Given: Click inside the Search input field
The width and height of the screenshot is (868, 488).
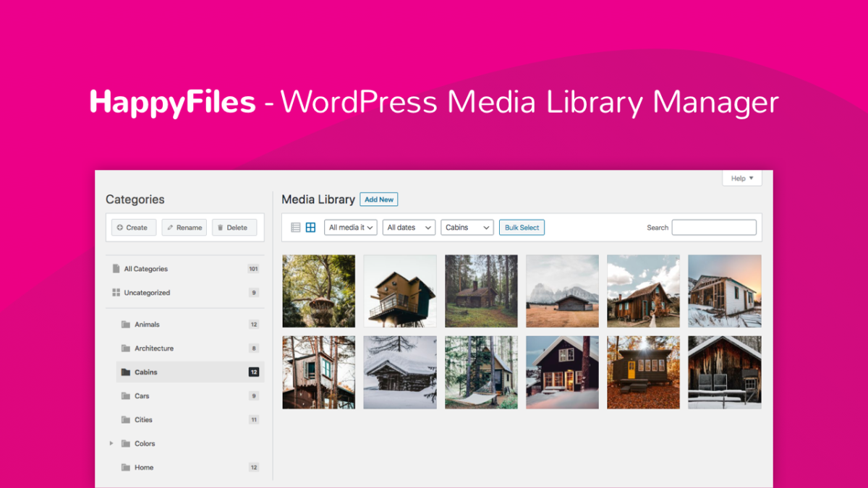Looking at the screenshot, I should coord(714,227).
